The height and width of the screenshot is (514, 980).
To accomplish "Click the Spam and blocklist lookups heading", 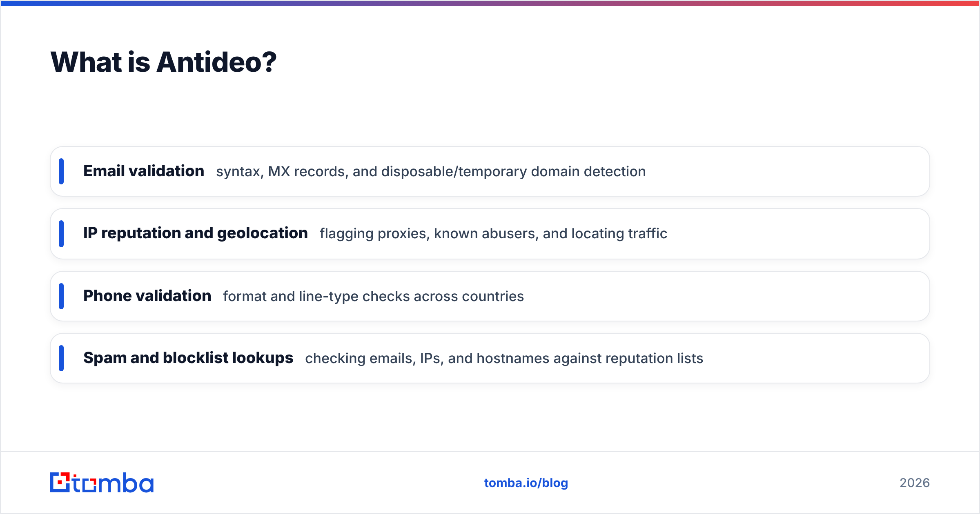I will point(188,358).
